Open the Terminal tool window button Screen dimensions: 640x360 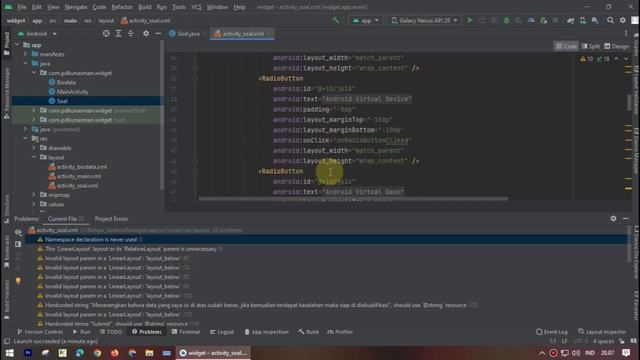[186, 332]
